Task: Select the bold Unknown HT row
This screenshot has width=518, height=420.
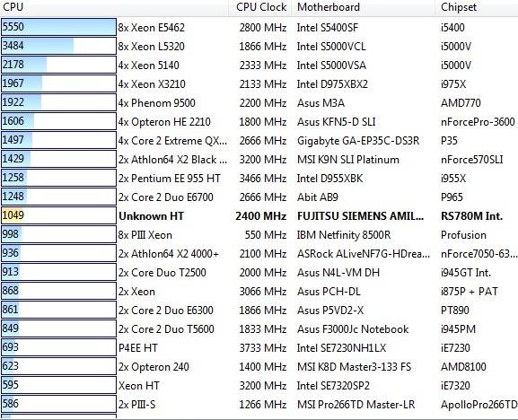Action: click(259, 215)
